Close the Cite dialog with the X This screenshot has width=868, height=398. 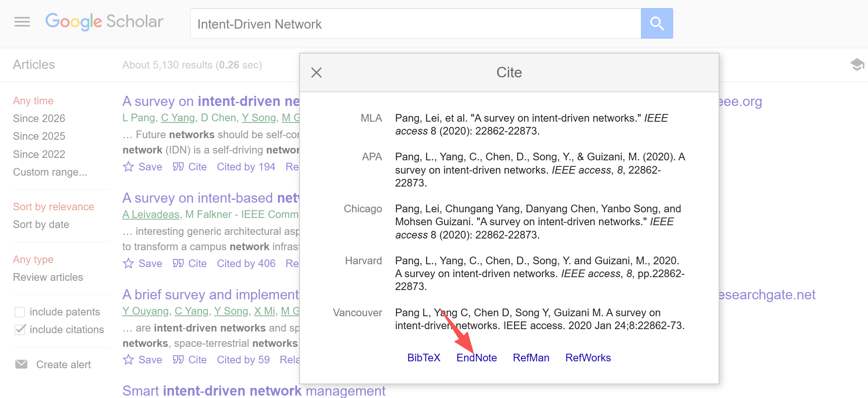(316, 73)
